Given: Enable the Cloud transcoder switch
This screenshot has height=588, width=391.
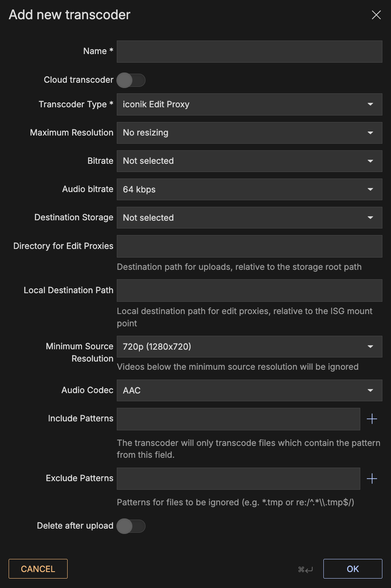Looking at the screenshot, I should pos(131,80).
